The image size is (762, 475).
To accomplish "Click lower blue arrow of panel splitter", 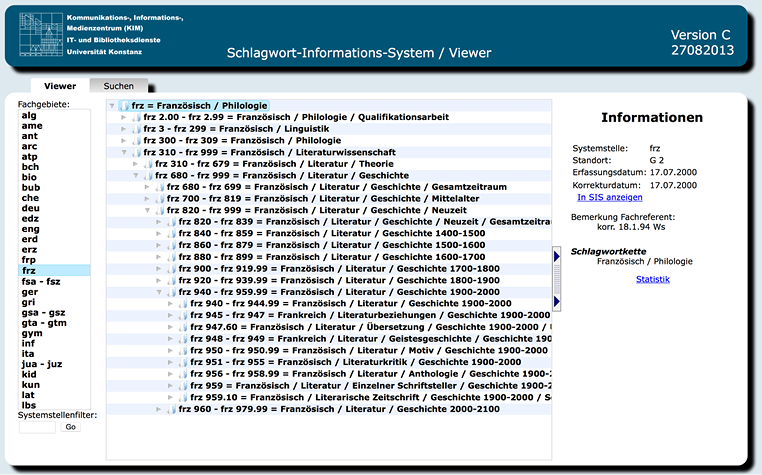I will click(557, 301).
